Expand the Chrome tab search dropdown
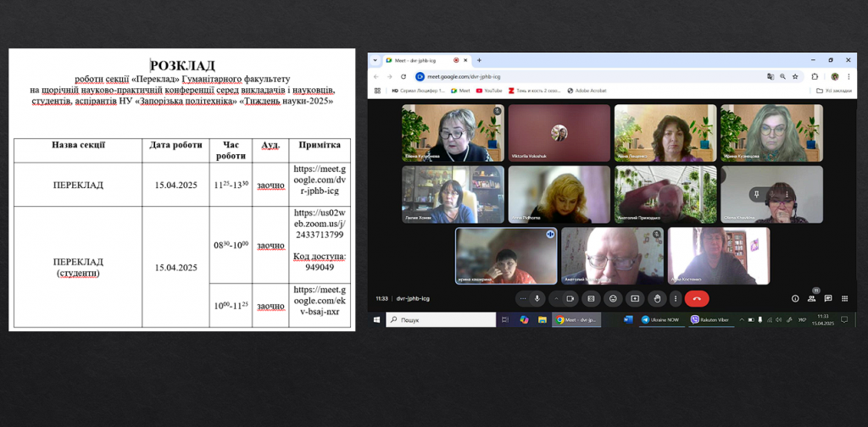This screenshot has width=868, height=427. pyautogui.click(x=376, y=60)
